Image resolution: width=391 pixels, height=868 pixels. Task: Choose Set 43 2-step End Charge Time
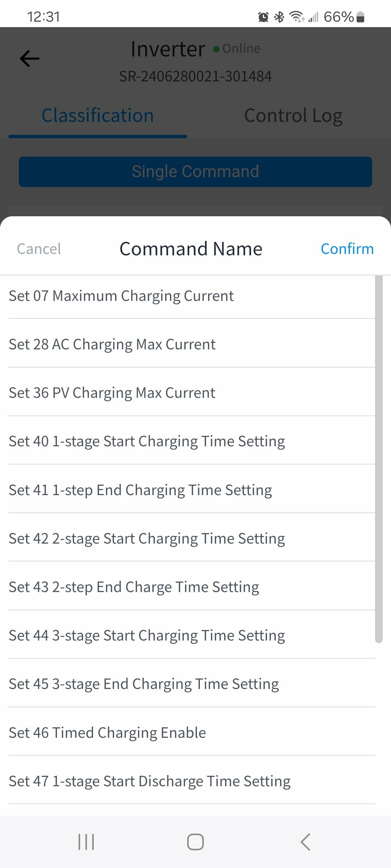pos(192,587)
